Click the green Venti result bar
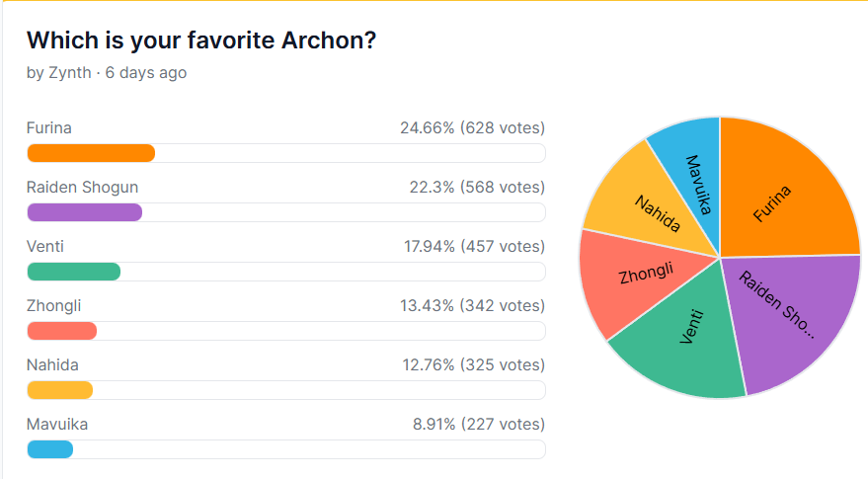The width and height of the screenshot is (868, 479). 286,272
